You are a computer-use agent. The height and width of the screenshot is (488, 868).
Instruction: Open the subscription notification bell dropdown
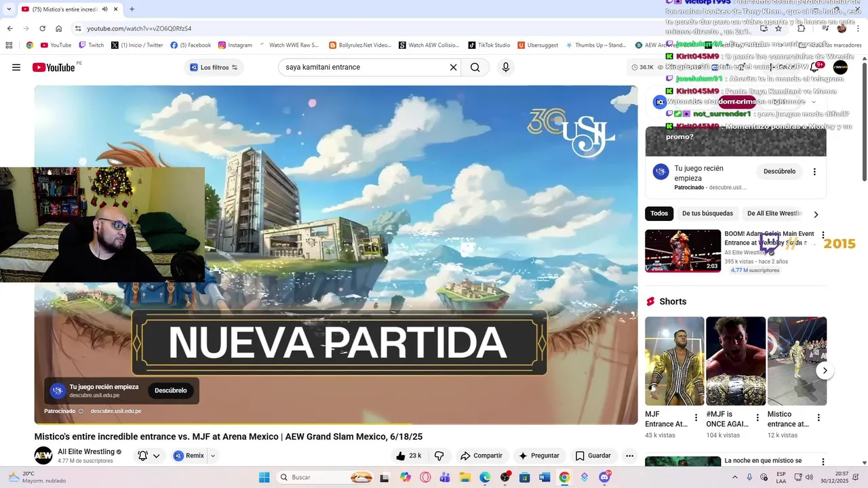pos(149,455)
